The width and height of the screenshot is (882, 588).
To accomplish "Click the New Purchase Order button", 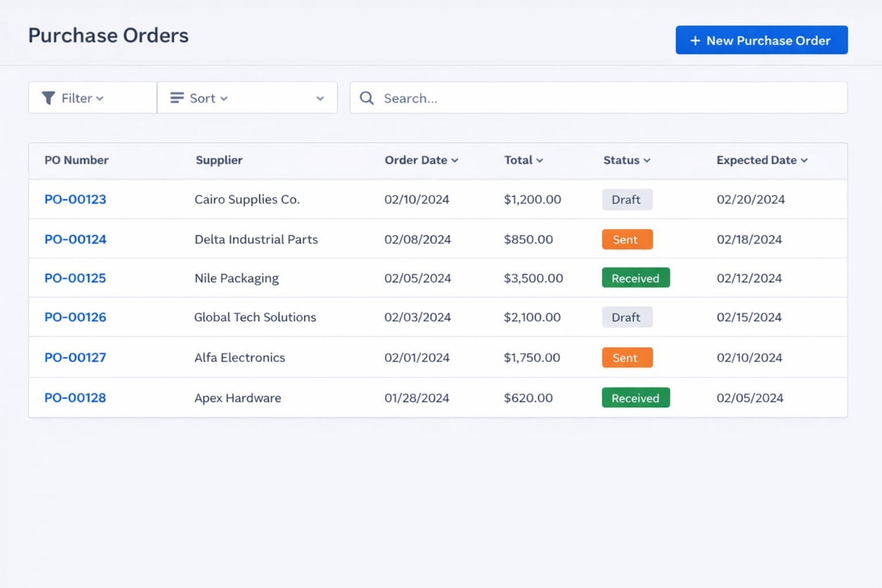I will (761, 40).
